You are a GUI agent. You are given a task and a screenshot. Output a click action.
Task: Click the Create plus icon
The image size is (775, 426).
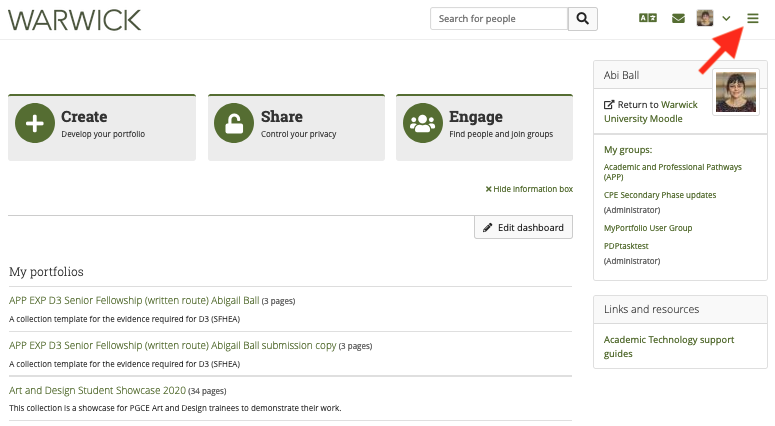(x=35, y=124)
